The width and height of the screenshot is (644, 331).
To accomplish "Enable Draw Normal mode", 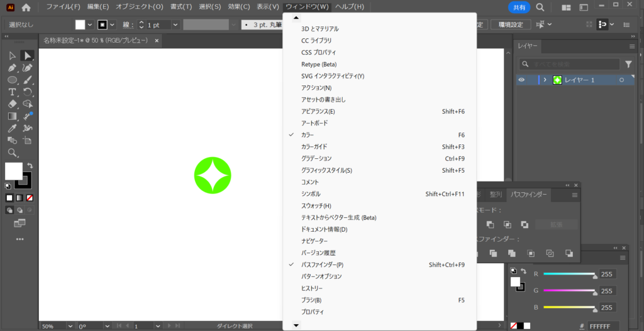I will click(x=9, y=210).
